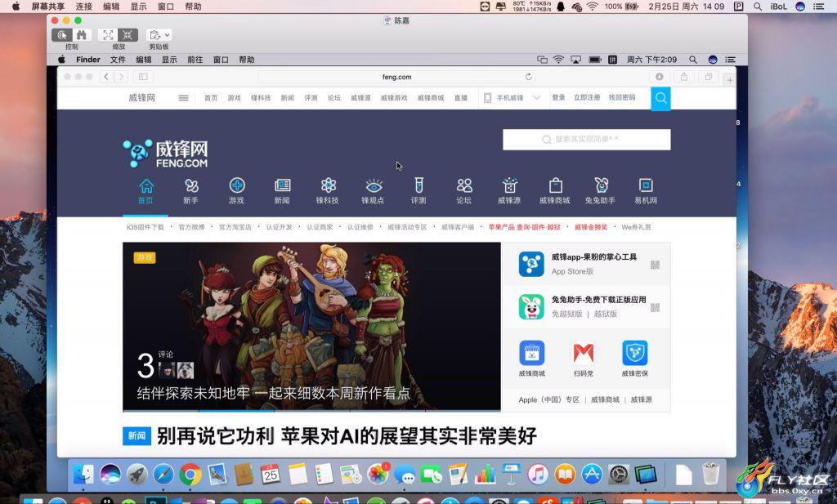
Task: Open remote Finder 窗口 menu
Action: (221, 60)
